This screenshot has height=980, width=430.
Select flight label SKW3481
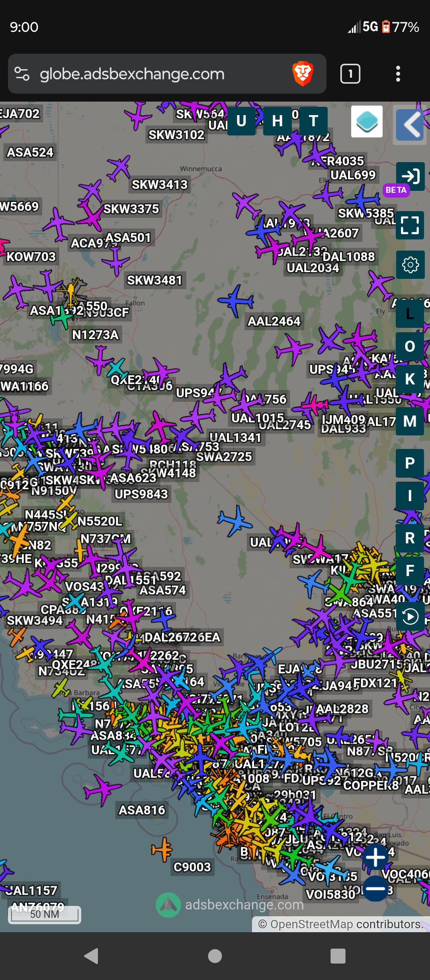(x=154, y=280)
